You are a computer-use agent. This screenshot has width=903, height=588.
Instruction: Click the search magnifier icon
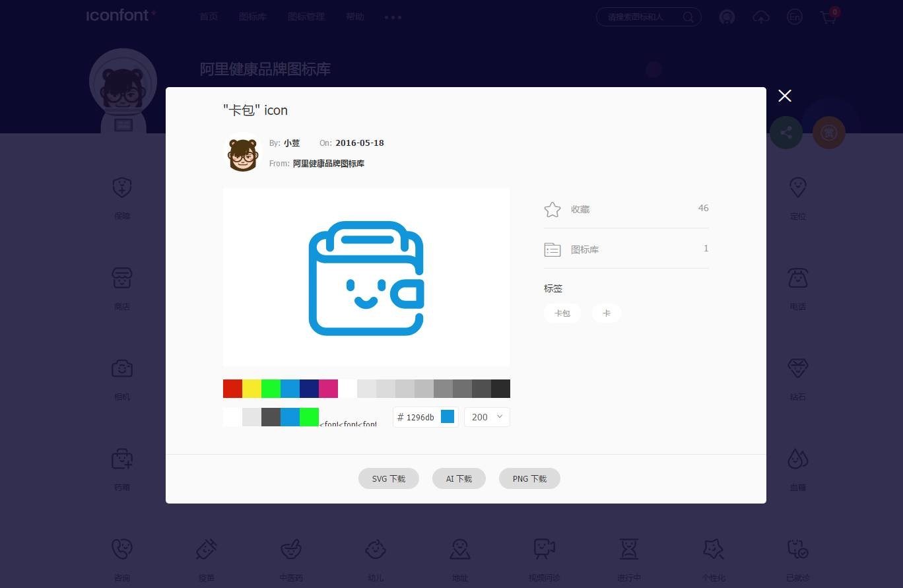[688, 17]
